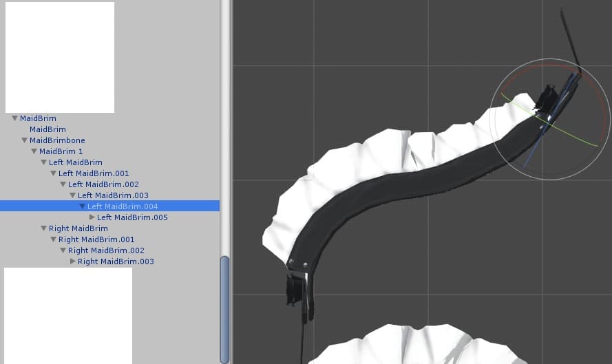Collapse the root MaidBrim arrow
Image resolution: width=612 pixels, height=364 pixels.
(x=14, y=118)
